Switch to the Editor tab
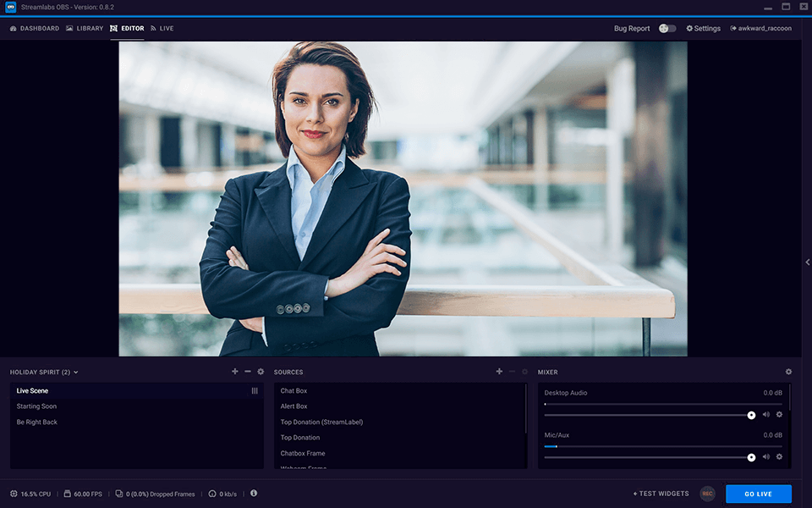This screenshot has width=812, height=508. 128,28
